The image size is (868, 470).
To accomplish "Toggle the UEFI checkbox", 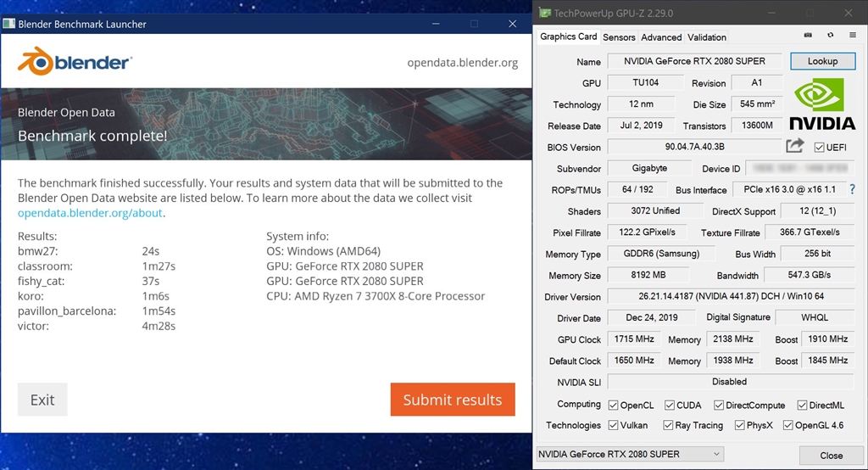I will [x=820, y=148].
